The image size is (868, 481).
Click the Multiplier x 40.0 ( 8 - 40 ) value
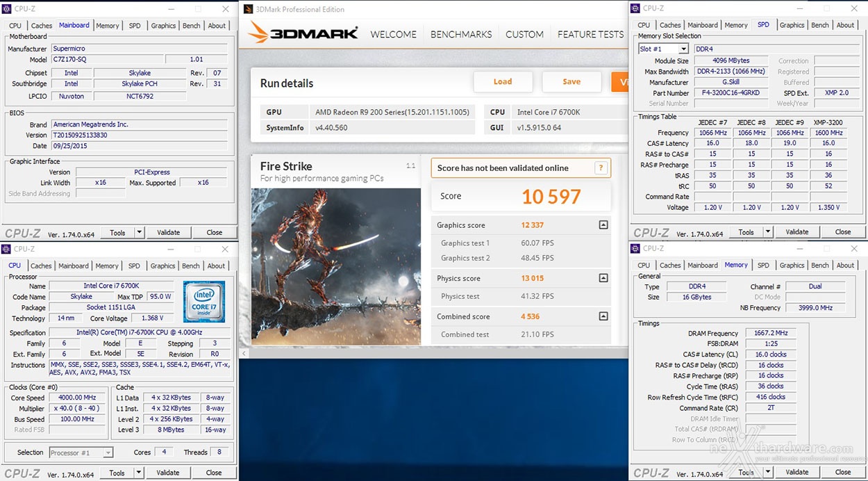click(x=76, y=409)
